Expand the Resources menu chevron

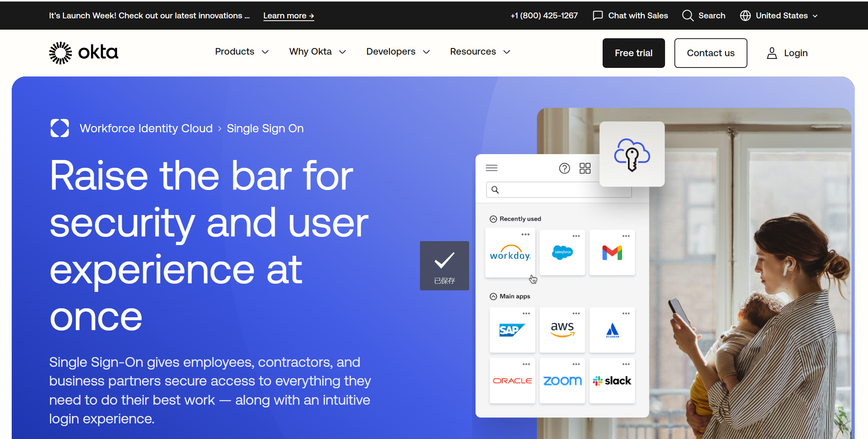point(507,52)
